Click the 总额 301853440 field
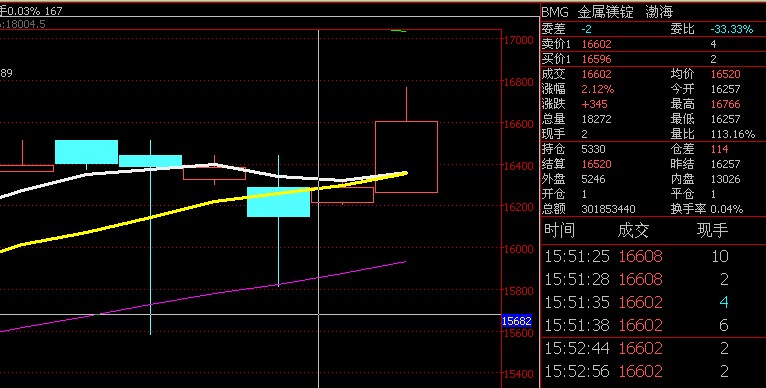 coord(589,209)
